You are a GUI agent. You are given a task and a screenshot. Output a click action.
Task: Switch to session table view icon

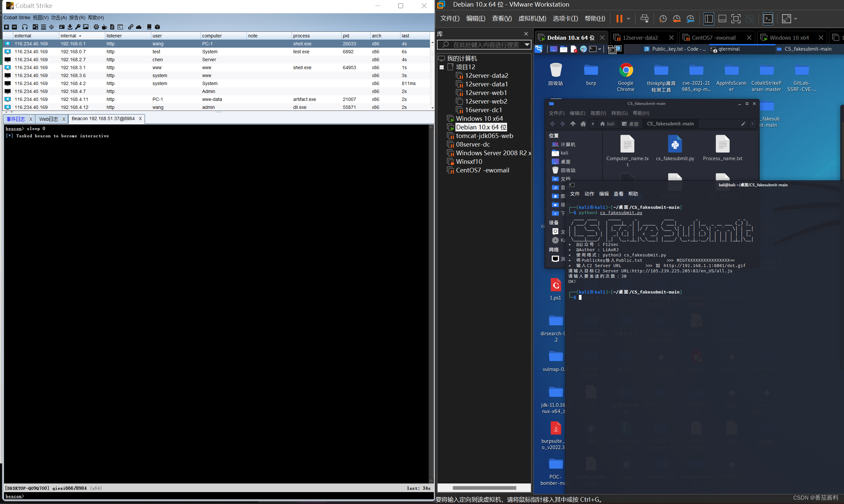coord(43,27)
